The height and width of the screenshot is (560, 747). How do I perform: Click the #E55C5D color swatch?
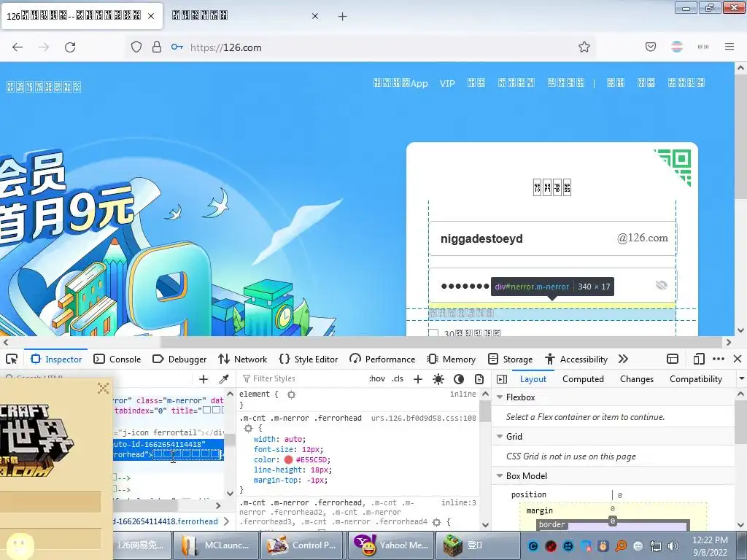pyautogui.click(x=288, y=459)
